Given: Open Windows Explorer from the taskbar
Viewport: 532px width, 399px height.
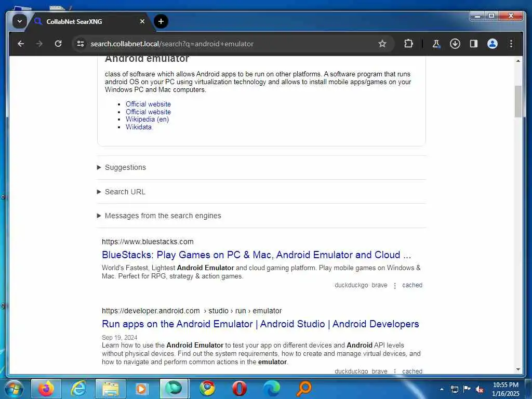Looking at the screenshot, I should (111, 389).
